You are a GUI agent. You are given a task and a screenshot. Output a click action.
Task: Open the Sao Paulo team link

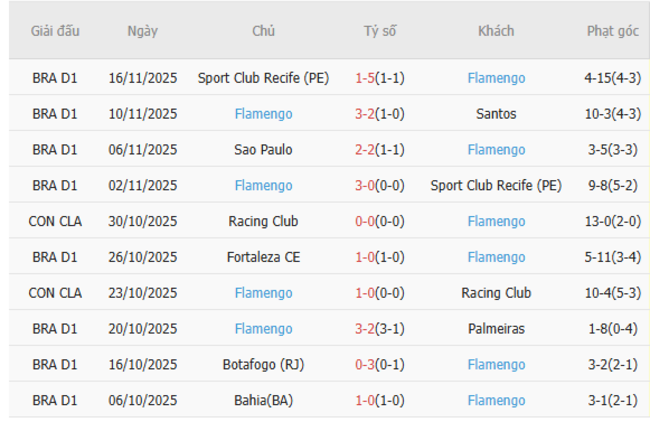pyautogui.click(x=263, y=150)
